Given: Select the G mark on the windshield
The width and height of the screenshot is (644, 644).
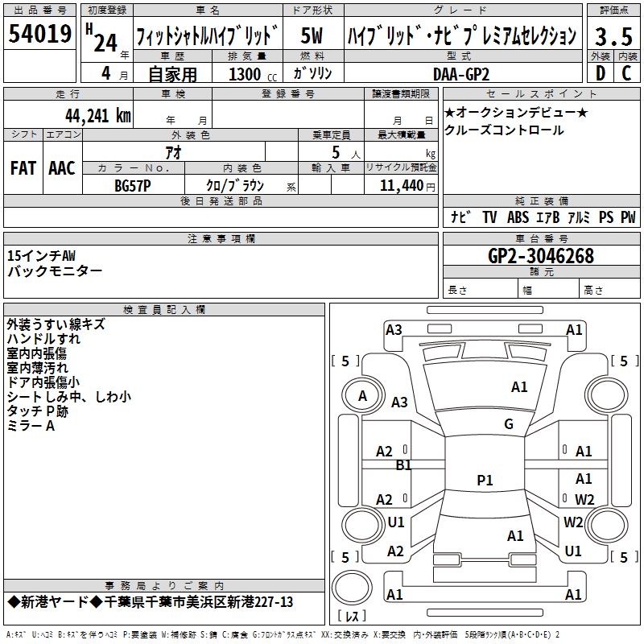Looking at the screenshot, I should pyautogui.click(x=508, y=424).
